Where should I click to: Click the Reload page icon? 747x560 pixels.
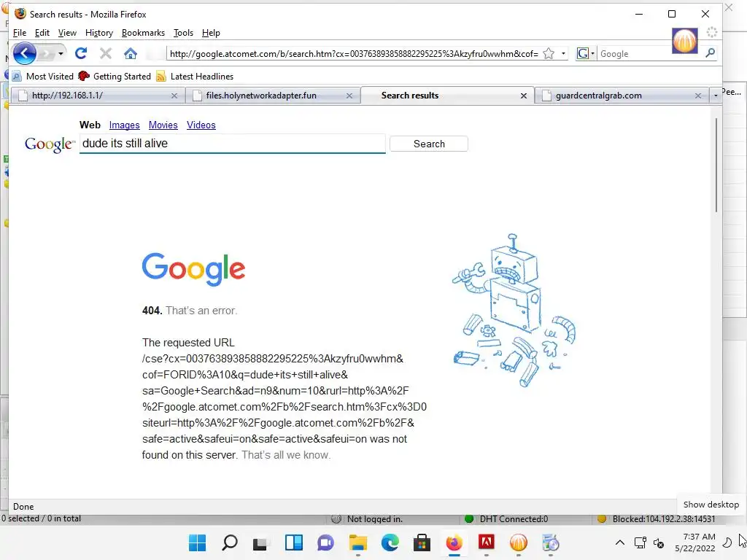pyautogui.click(x=81, y=53)
